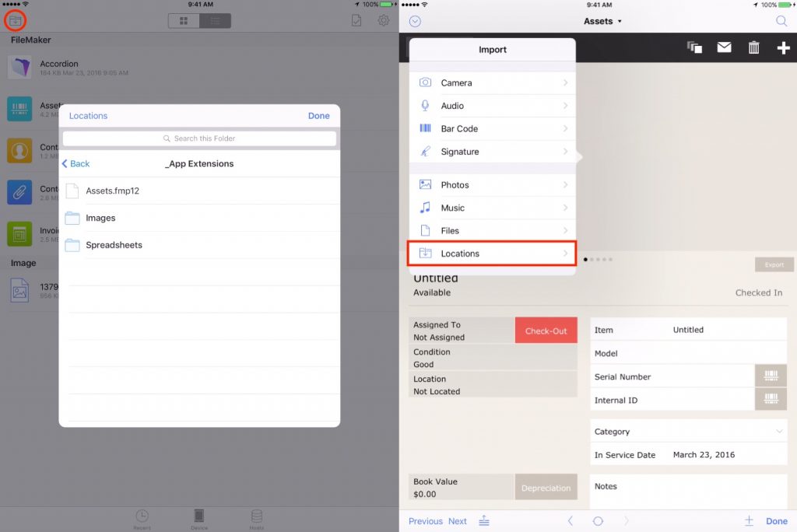This screenshot has width=797, height=532.
Task: Open the Bar Code scanner import
Action: [458, 128]
